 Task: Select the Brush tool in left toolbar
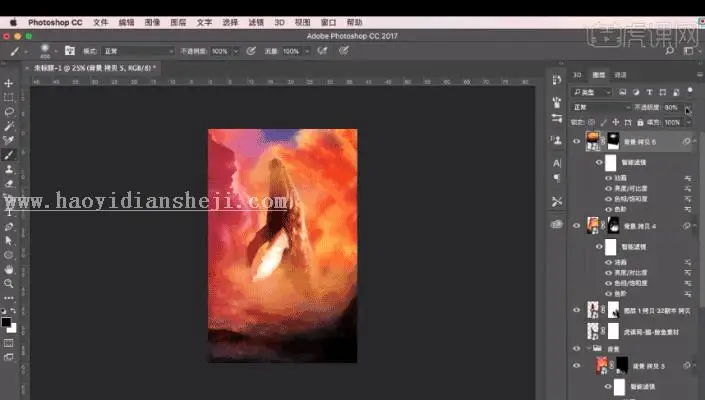pos(9,155)
